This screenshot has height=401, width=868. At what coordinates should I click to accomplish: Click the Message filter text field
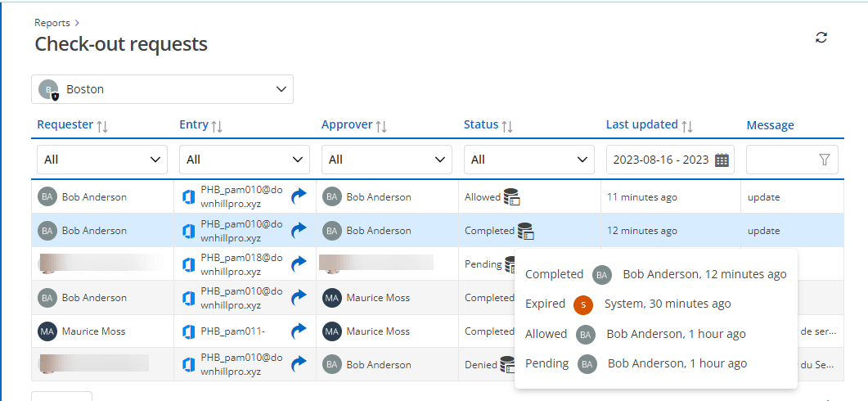pos(781,160)
